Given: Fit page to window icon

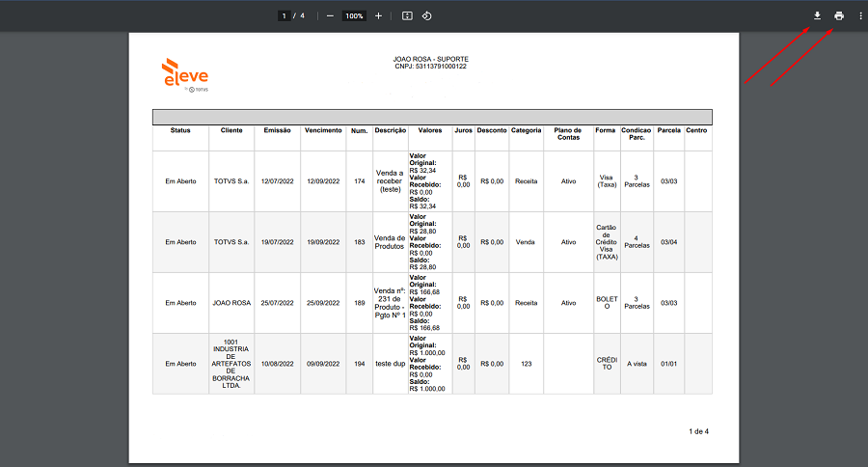Looking at the screenshot, I should [x=407, y=16].
